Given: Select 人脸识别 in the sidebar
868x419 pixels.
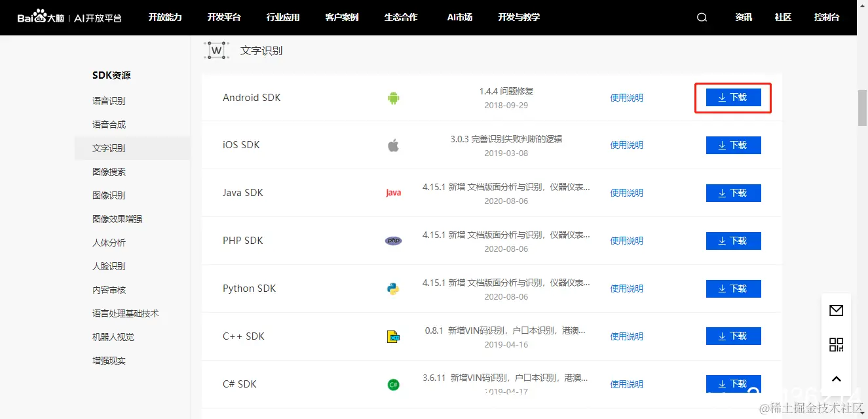Looking at the screenshot, I should click(x=109, y=266).
